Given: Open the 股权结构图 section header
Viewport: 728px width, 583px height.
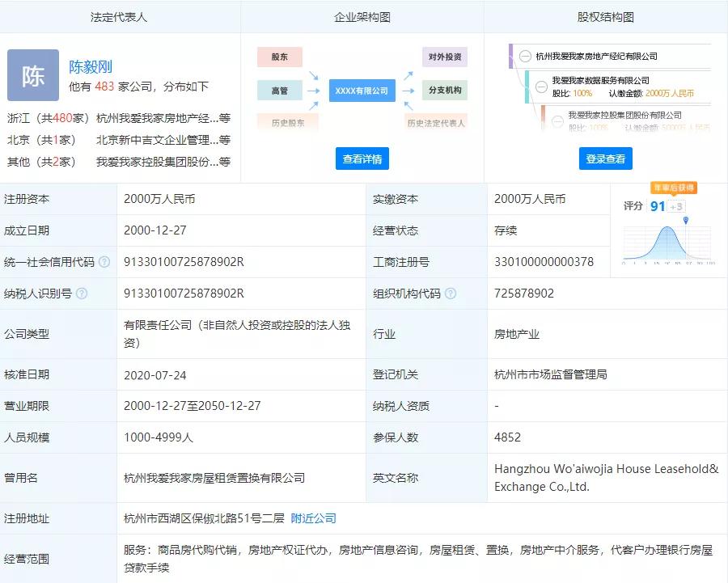Looking at the screenshot, I should tap(605, 16).
